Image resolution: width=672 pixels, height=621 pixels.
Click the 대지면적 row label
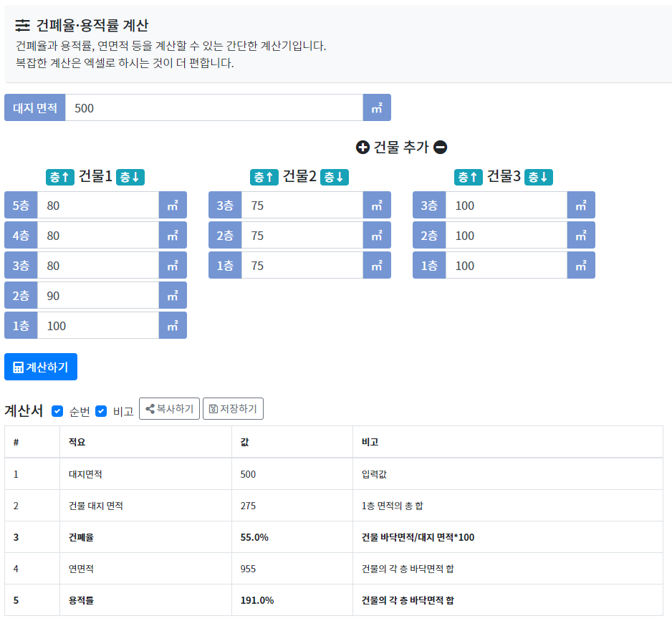tap(85, 474)
